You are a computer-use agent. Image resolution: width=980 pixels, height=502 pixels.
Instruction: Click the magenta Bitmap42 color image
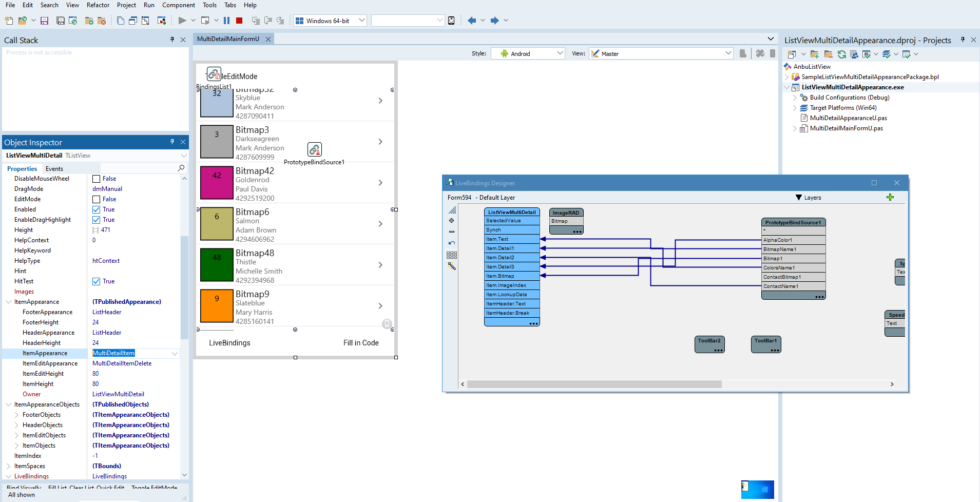click(217, 182)
